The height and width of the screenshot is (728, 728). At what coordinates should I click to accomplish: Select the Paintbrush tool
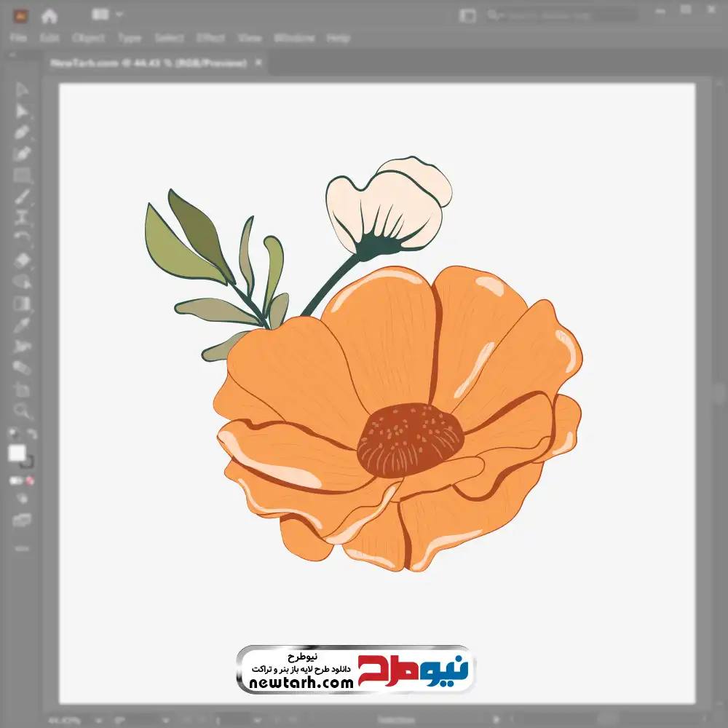click(22, 197)
